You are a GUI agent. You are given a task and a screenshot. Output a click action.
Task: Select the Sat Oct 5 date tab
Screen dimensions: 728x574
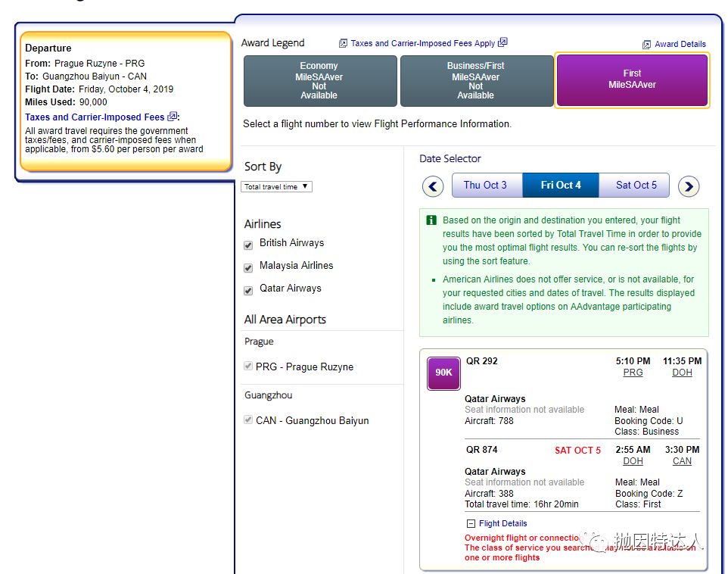click(634, 185)
